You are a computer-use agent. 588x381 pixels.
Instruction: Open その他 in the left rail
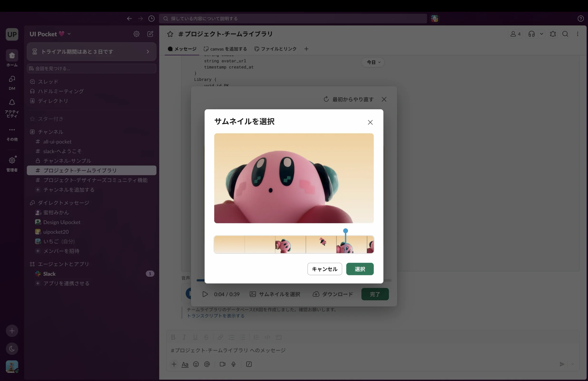coord(12,134)
